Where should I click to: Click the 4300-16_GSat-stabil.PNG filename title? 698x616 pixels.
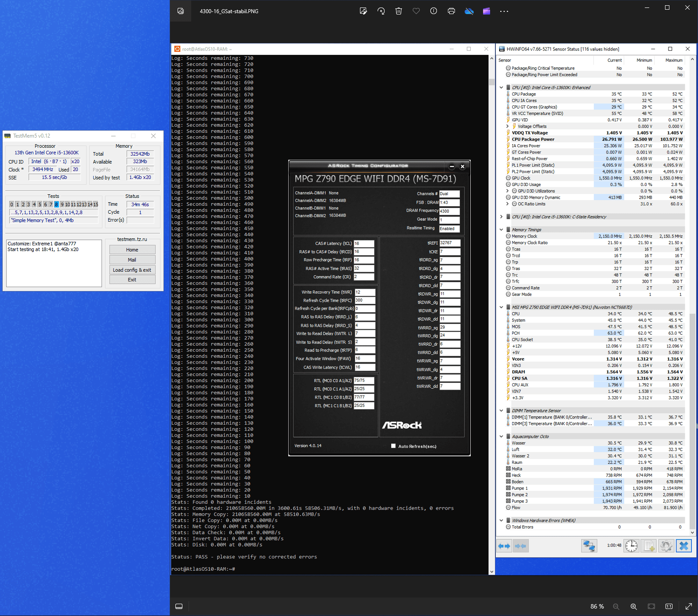coord(229,11)
